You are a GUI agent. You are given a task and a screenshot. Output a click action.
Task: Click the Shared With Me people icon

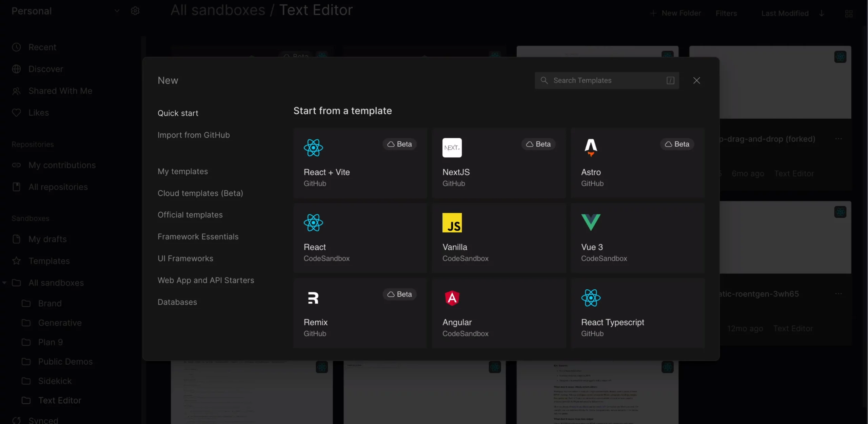(x=16, y=91)
